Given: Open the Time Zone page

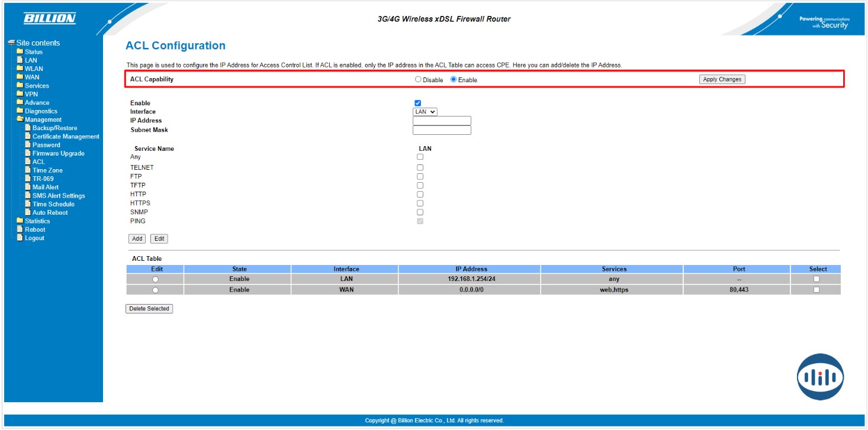Looking at the screenshot, I should (47, 170).
